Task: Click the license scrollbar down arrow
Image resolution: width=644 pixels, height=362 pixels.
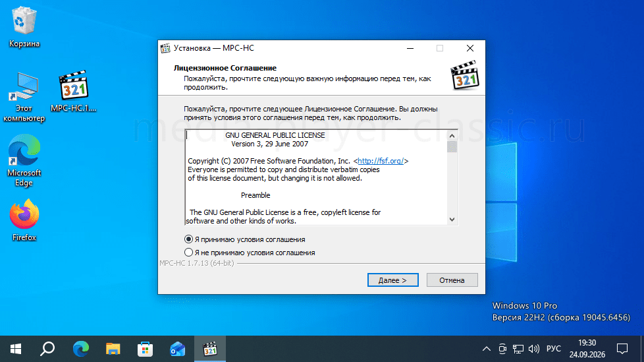Action: [x=452, y=220]
